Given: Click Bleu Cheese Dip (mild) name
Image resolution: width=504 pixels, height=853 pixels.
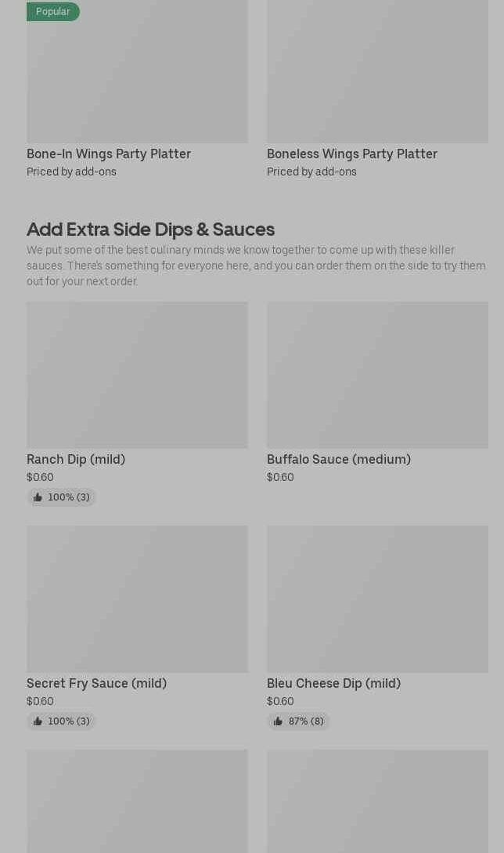Looking at the screenshot, I should [334, 683].
